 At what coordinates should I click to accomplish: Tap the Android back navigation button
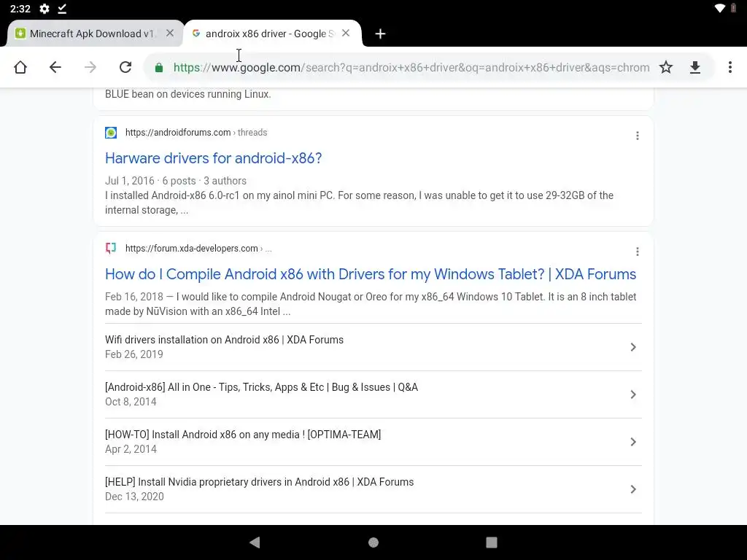pyautogui.click(x=255, y=542)
